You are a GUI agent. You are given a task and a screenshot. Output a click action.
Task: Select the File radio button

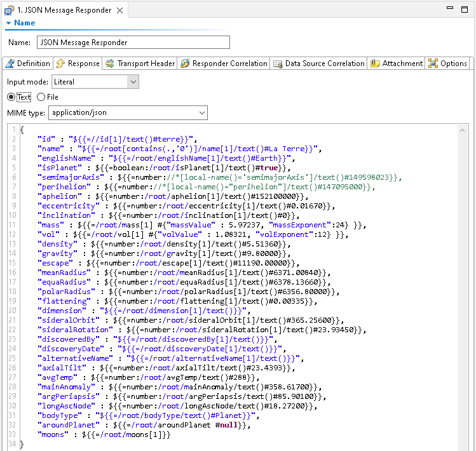point(41,97)
